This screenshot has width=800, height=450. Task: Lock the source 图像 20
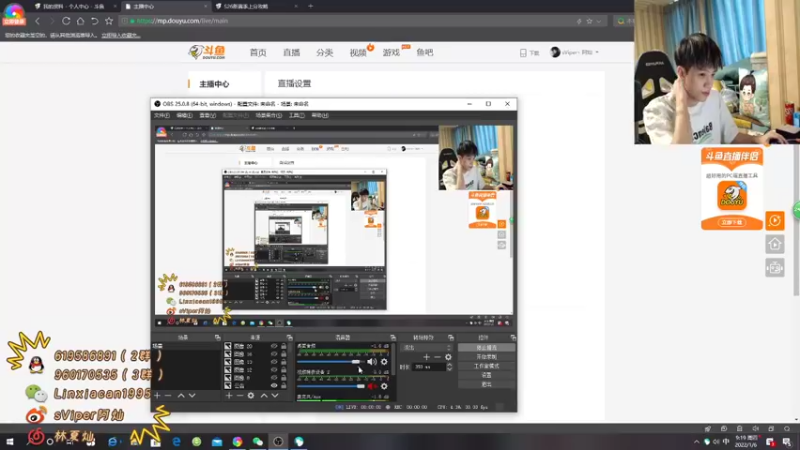coord(284,346)
